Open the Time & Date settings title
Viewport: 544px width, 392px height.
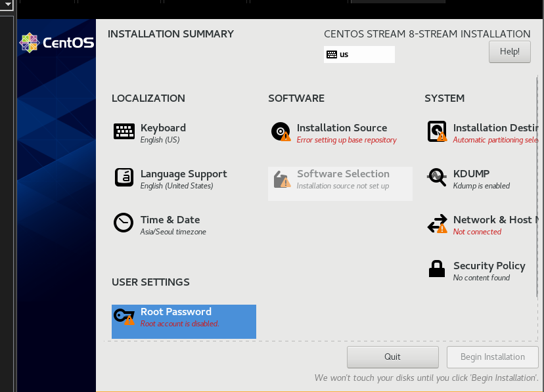coord(170,220)
